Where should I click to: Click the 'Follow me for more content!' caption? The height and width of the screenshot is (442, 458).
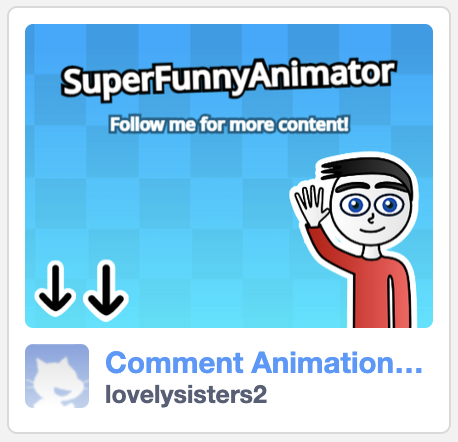[x=230, y=125]
